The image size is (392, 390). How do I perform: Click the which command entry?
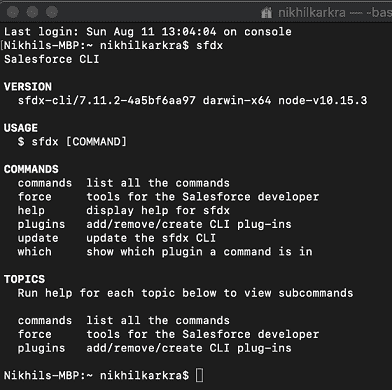coord(35,252)
